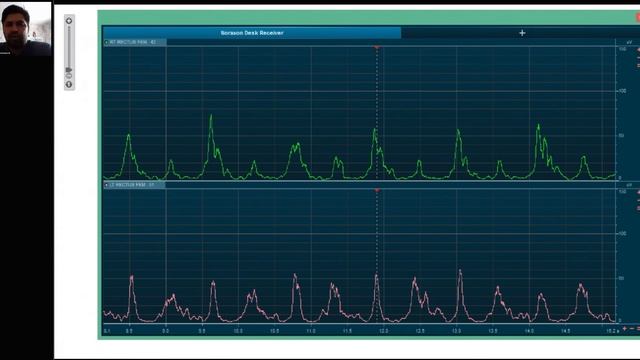Click the 10.0 label on the time axis
Image resolution: width=640 pixels, height=360 pixels.
tap(238, 331)
